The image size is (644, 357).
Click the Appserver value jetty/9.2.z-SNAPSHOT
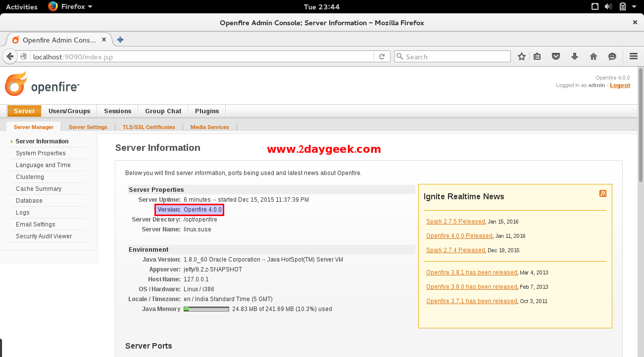213,269
